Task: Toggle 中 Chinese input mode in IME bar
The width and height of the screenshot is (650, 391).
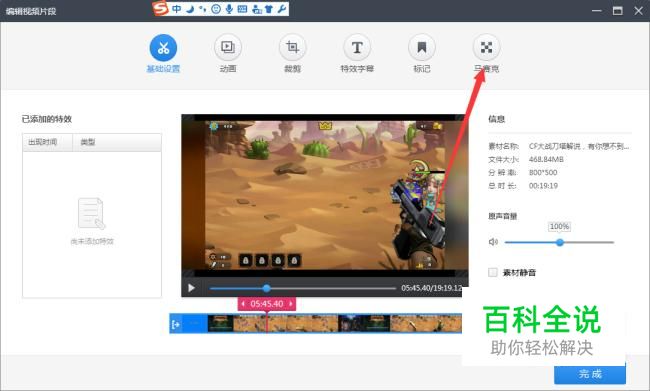Action: 177,9
